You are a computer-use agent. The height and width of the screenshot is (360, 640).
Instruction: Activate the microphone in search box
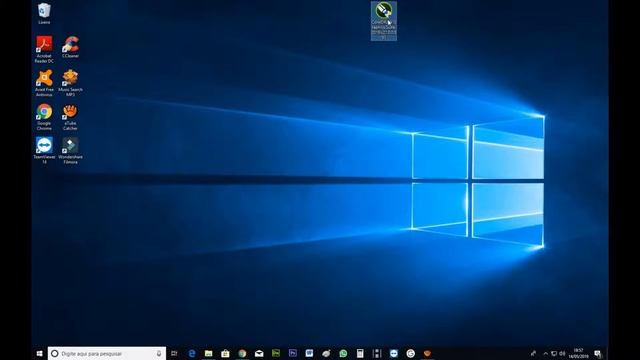point(159,353)
